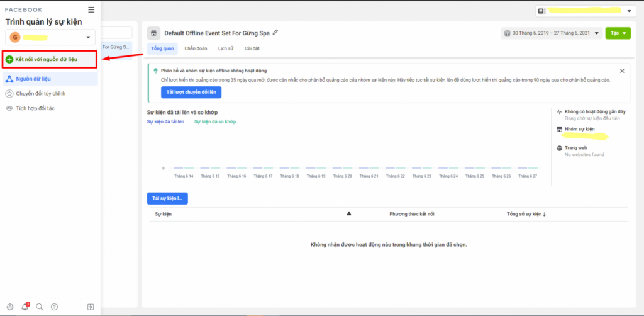
Task: Click the G account avatar
Action: pos(15,37)
